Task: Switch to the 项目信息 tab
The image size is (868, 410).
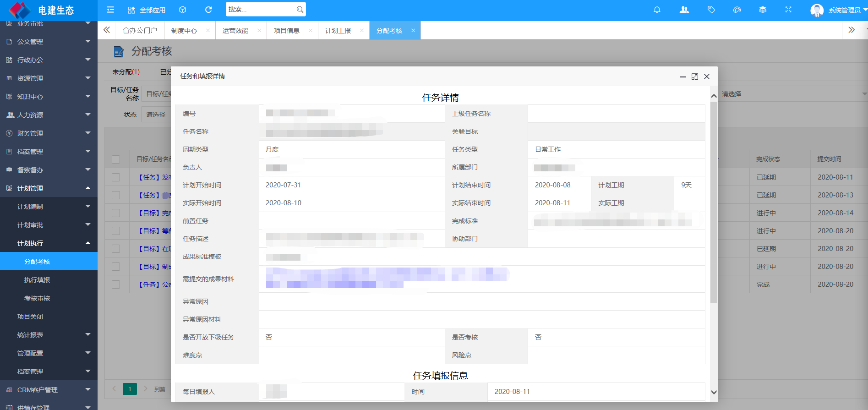Action: point(287,31)
